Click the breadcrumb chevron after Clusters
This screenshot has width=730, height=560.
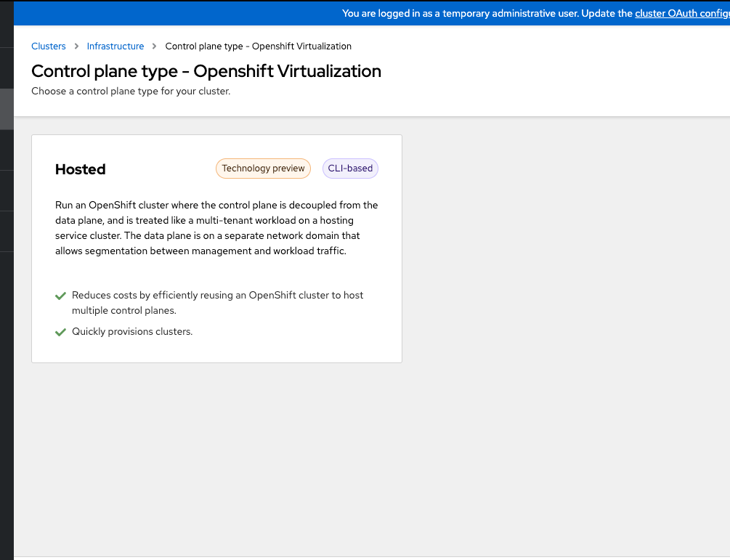click(x=76, y=46)
